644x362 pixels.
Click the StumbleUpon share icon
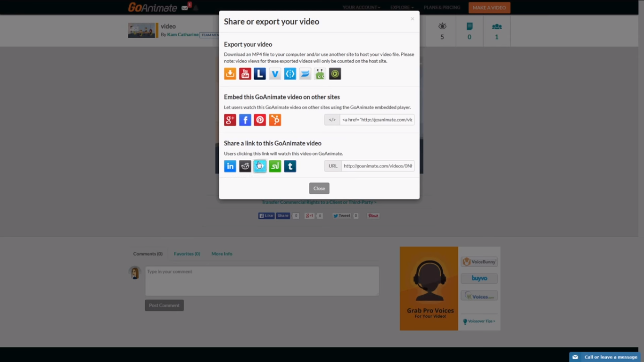pos(275,166)
